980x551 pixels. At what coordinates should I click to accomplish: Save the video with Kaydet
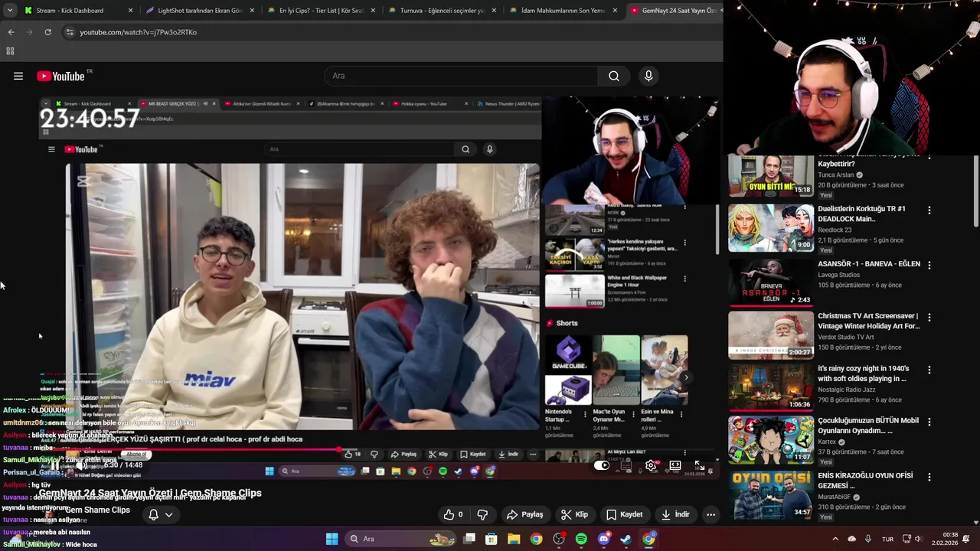pyautogui.click(x=625, y=514)
